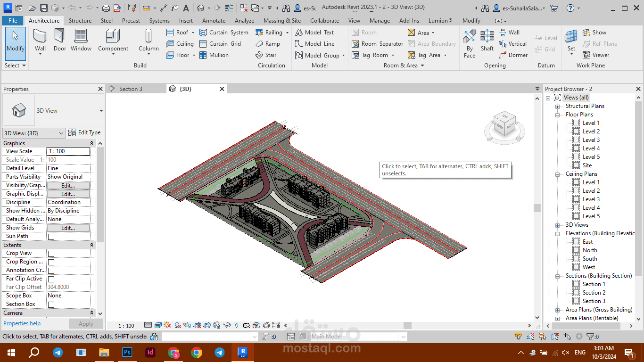This screenshot has width=644, height=362.
Task: Open the Properties help link
Action: point(22,323)
